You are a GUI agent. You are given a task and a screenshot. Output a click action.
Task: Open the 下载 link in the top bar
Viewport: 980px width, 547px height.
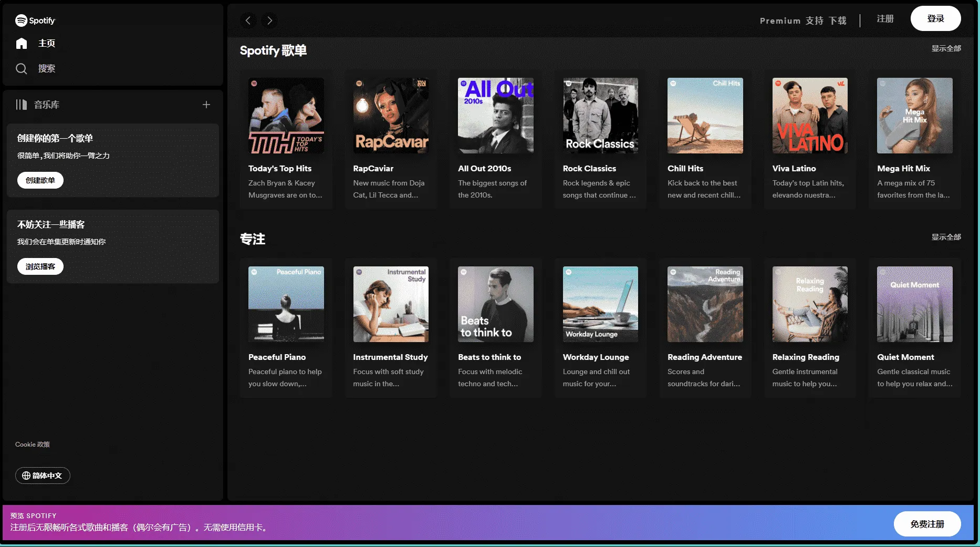pyautogui.click(x=838, y=20)
